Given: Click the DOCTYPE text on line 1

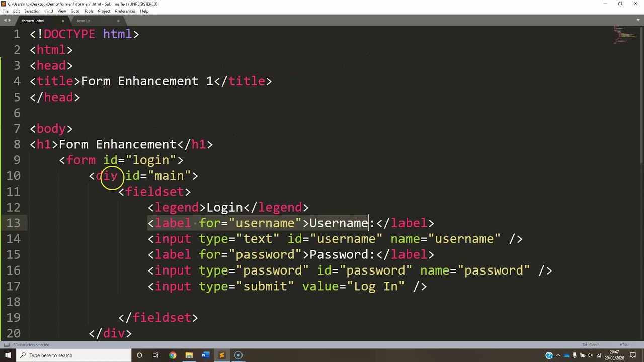Looking at the screenshot, I should [x=69, y=34].
